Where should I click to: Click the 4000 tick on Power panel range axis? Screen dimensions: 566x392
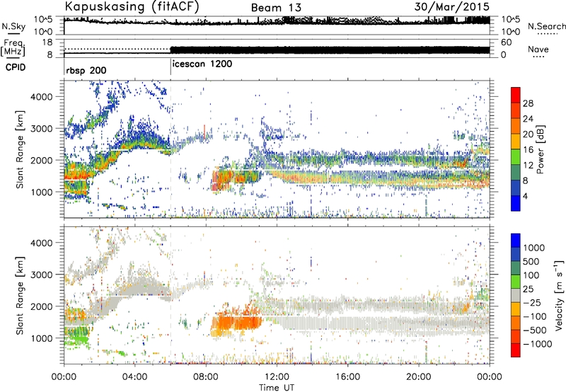pyautogui.click(x=42, y=97)
